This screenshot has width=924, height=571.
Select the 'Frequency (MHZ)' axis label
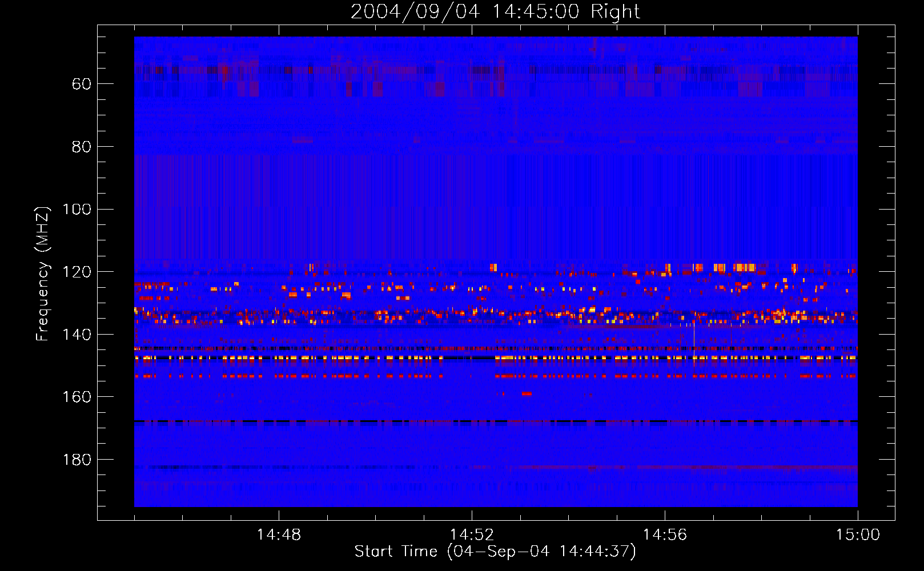tap(43, 274)
